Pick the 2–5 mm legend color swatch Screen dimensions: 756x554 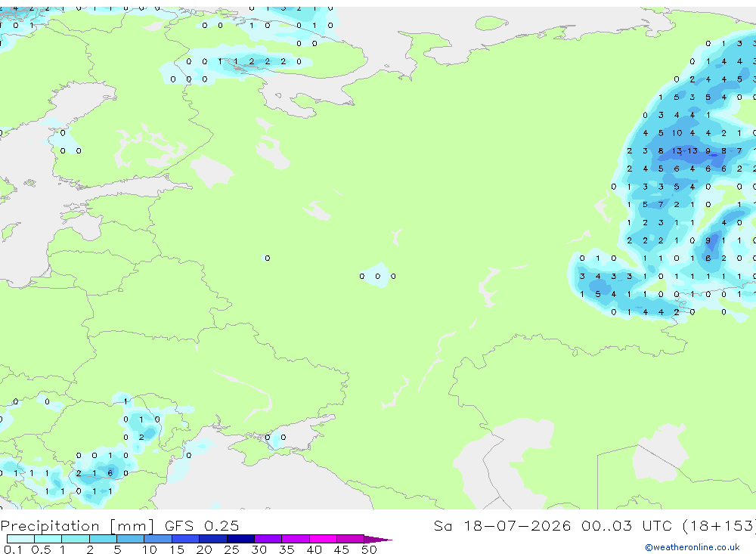coord(103,539)
